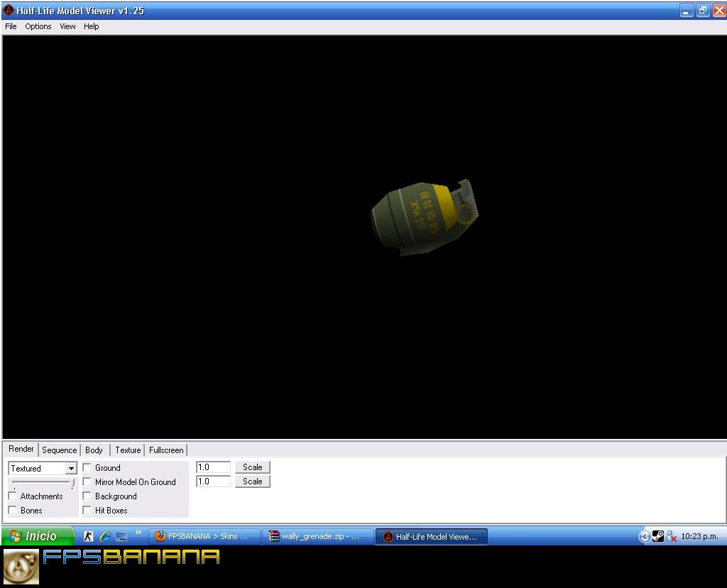This screenshot has height=588, width=727.
Task: Click the Half-Life Model Viewer title bar icon
Action: (9, 11)
